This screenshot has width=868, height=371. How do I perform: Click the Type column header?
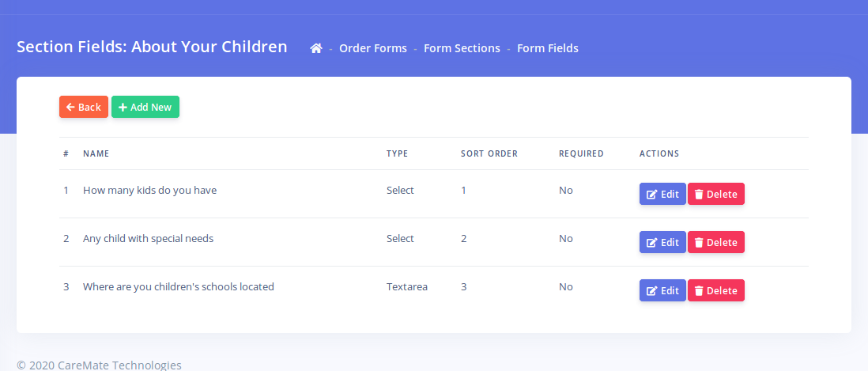(x=397, y=153)
